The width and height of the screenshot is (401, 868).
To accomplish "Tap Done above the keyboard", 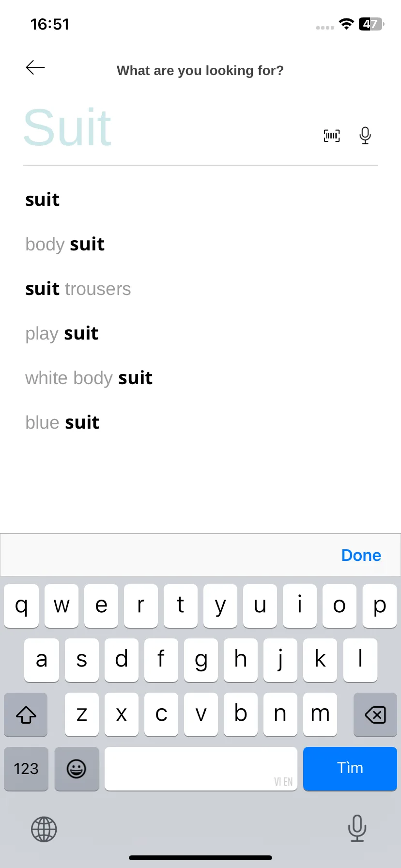I will tap(361, 555).
